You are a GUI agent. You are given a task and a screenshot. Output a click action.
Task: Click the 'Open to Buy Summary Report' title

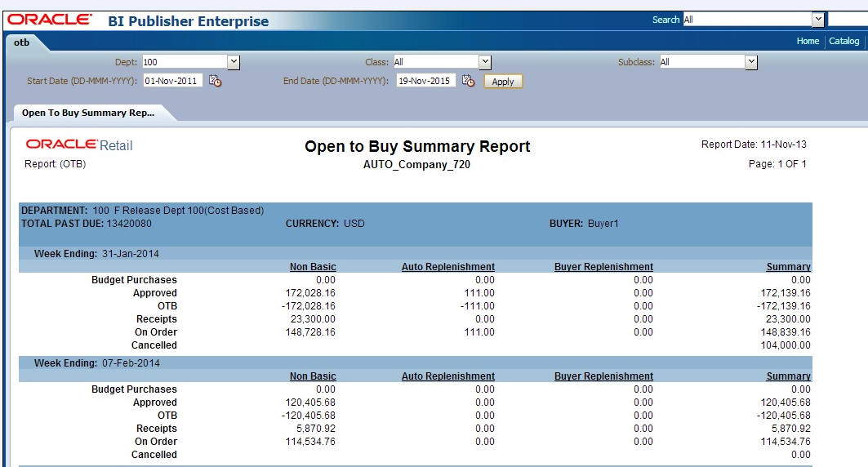pyautogui.click(x=417, y=147)
